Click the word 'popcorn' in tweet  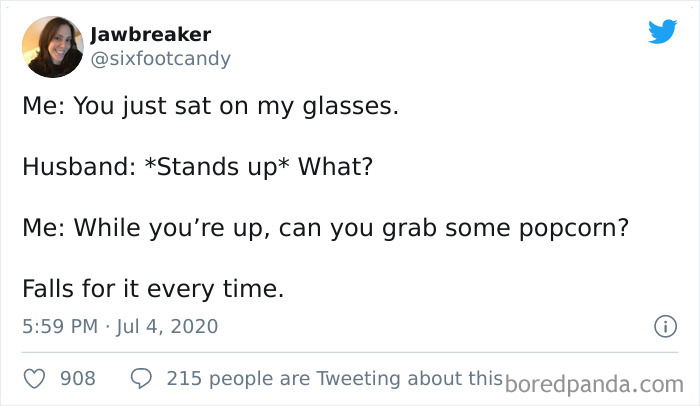click(568, 230)
